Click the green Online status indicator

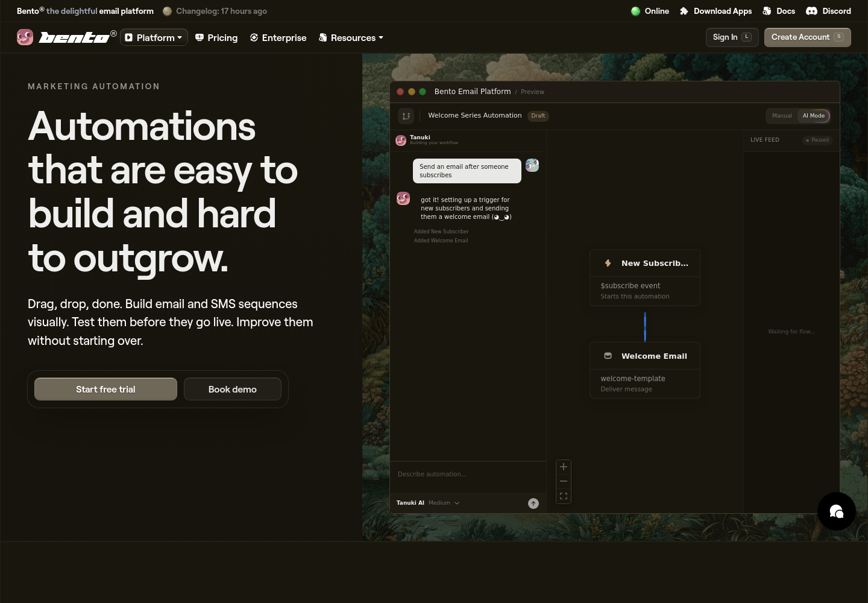click(635, 11)
